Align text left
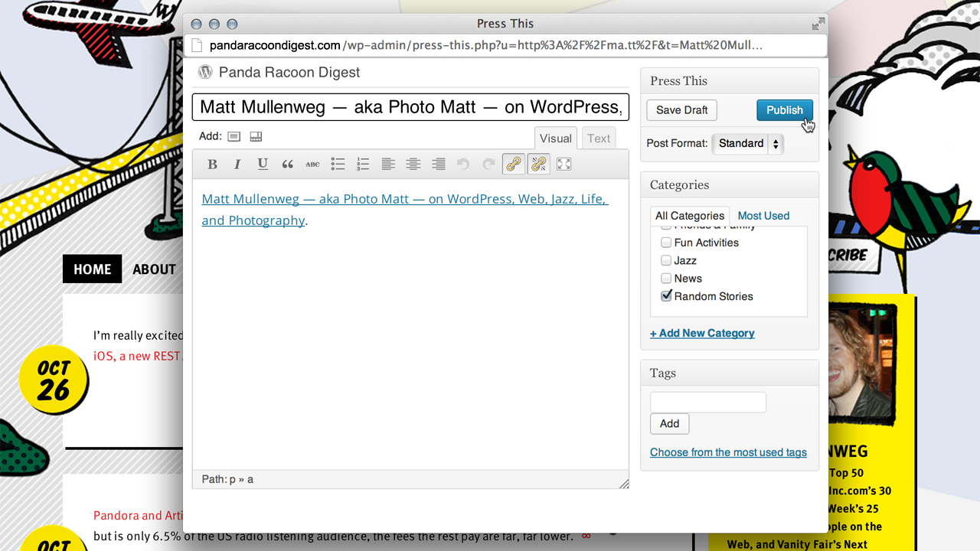The height and width of the screenshot is (551, 980). (x=388, y=164)
